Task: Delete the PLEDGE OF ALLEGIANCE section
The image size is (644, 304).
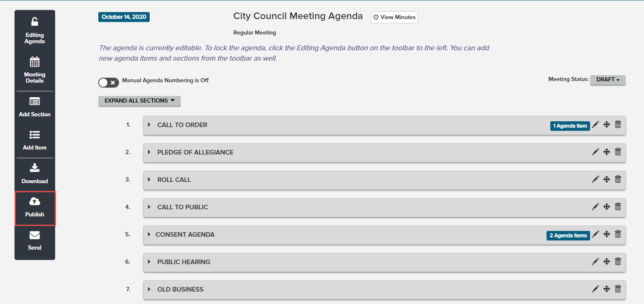Action: (x=618, y=152)
